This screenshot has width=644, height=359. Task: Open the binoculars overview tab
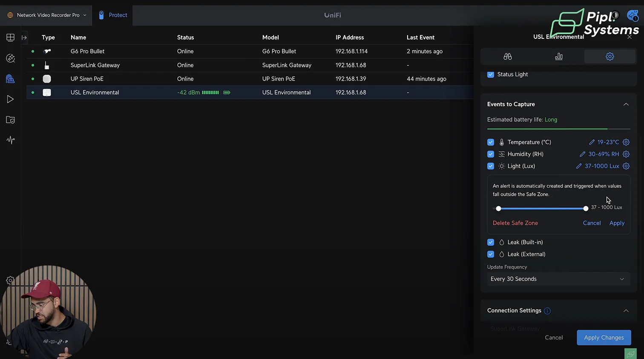click(x=507, y=56)
